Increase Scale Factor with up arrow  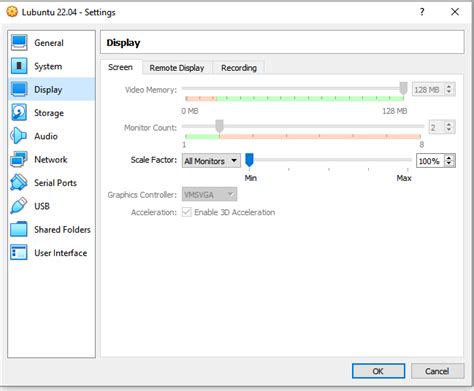449,158
